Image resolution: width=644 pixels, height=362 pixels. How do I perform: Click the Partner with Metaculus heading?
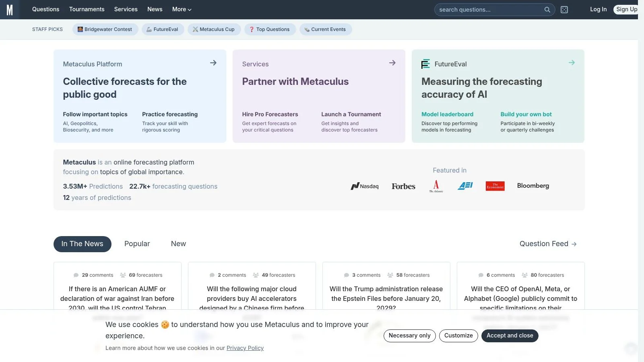(295, 82)
